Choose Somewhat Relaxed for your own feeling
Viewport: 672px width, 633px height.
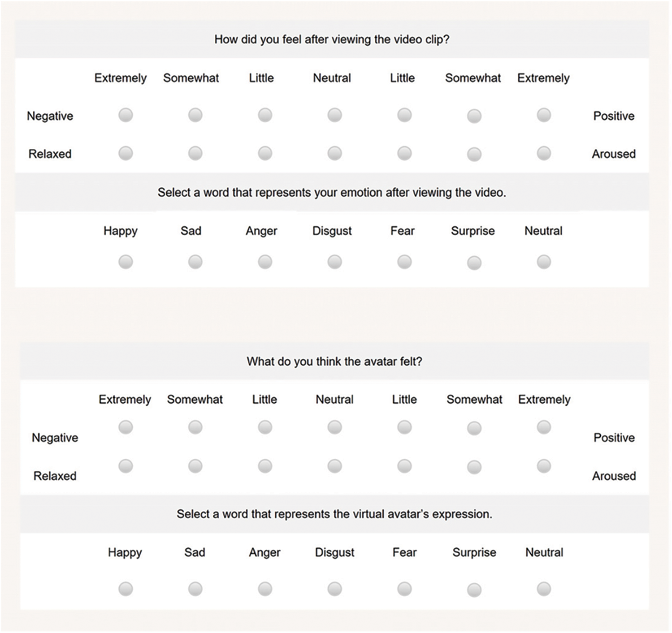click(x=195, y=153)
